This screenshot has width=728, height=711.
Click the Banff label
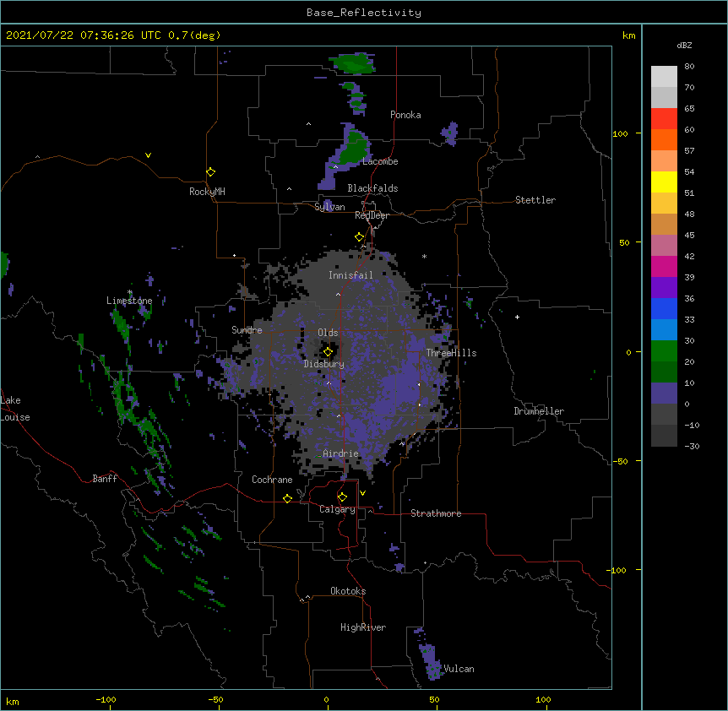click(x=105, y=479)
